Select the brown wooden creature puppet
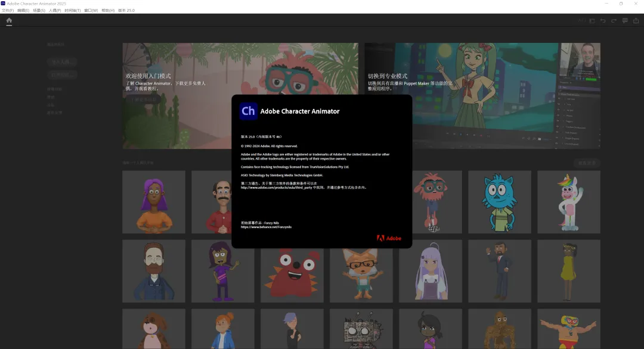Viewport: 644px width, 349px height. tap(500, 329)
